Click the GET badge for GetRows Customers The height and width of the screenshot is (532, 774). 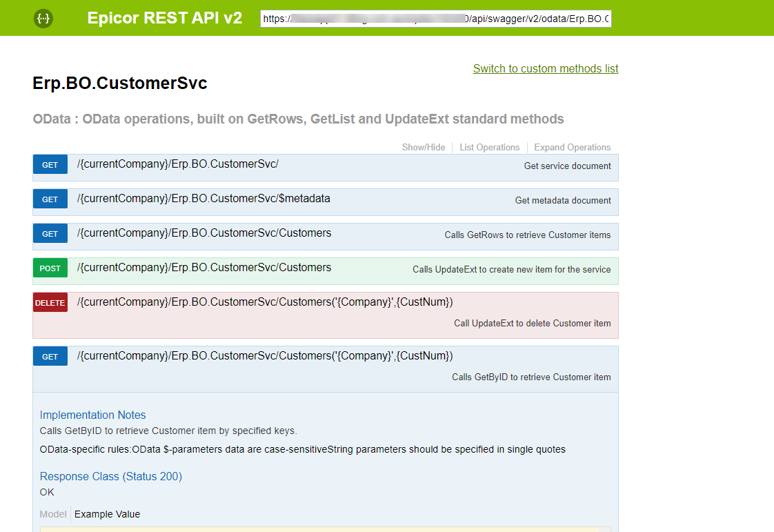click(50, 234)
